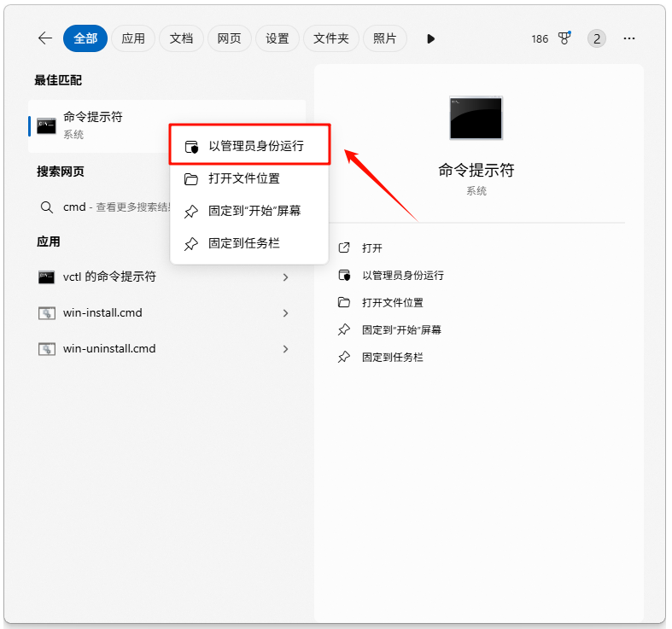Switch to the 文档 filter tab
Viewport: 672px width, 629px height.
coord(181,38)
